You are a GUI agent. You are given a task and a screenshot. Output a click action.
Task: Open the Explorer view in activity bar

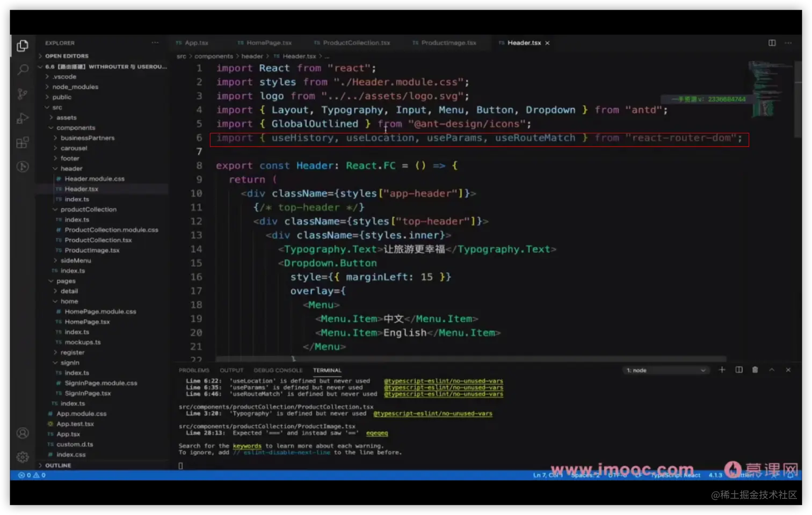pos(23,46)
